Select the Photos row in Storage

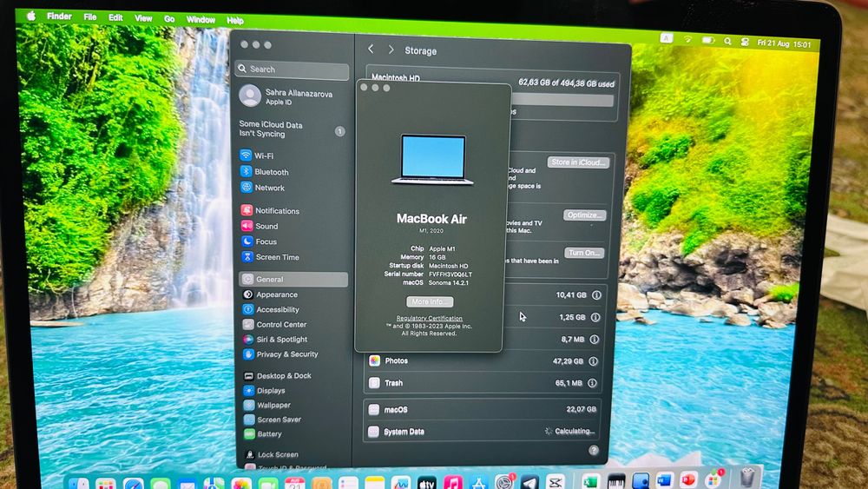[x=483, y=361]
